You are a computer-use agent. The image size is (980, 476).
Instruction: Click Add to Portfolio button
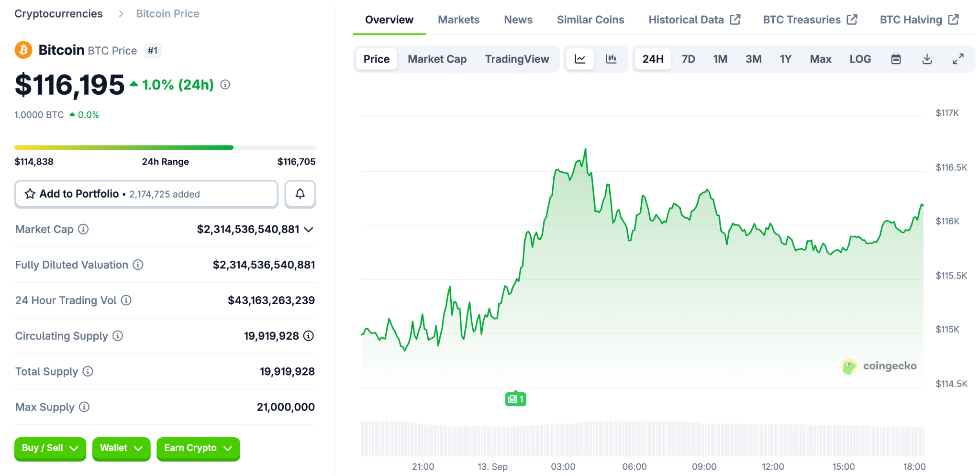pos(146,194)
